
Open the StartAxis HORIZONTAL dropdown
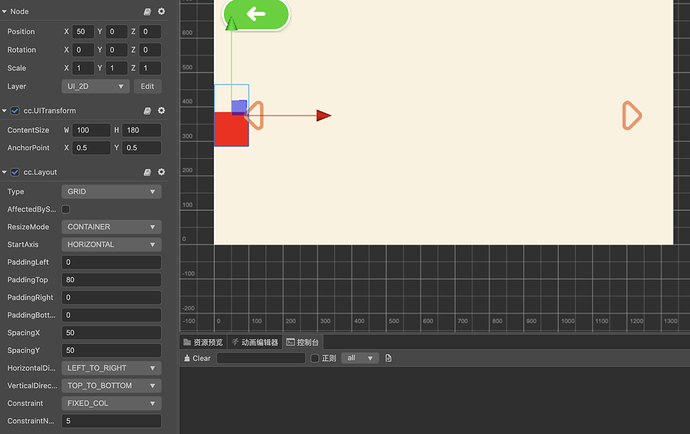[x=111, y=244]
